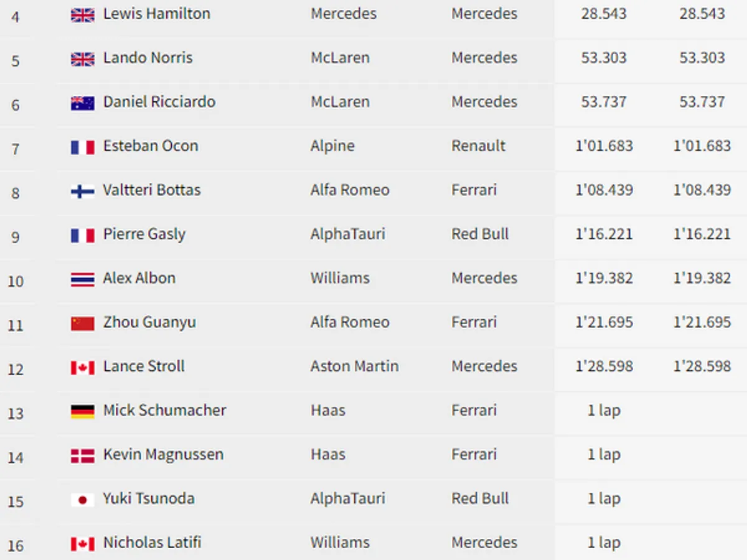
Task: Open Lando Norris driver link
Action: pos(148,58)
